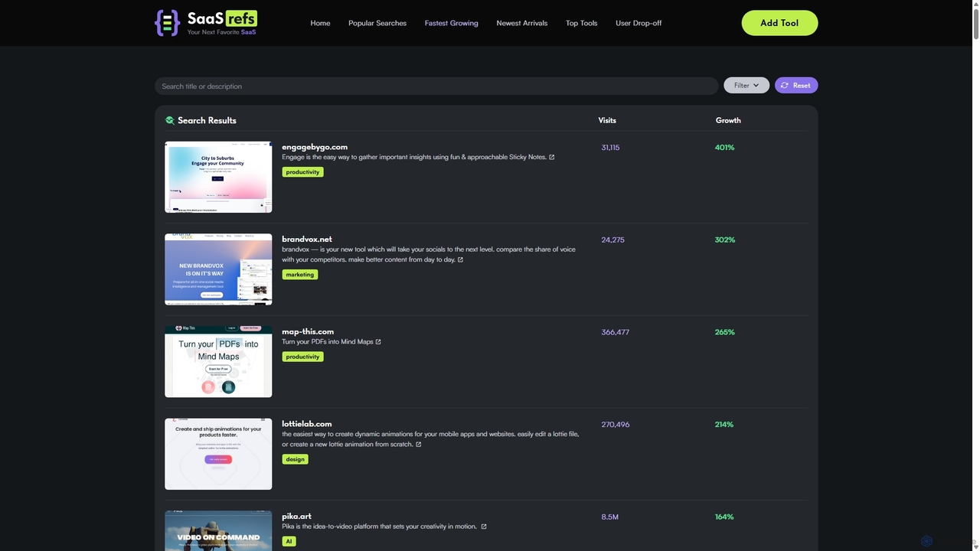Reset the search filters
Screen dimensions: 980x551
click(x=796, y=86)
